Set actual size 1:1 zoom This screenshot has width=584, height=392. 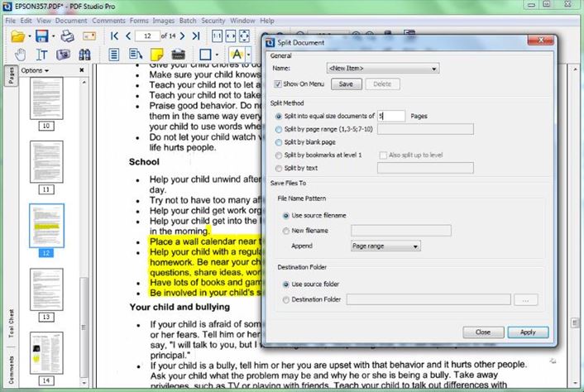pyautogui.click(x=217, y=36)
